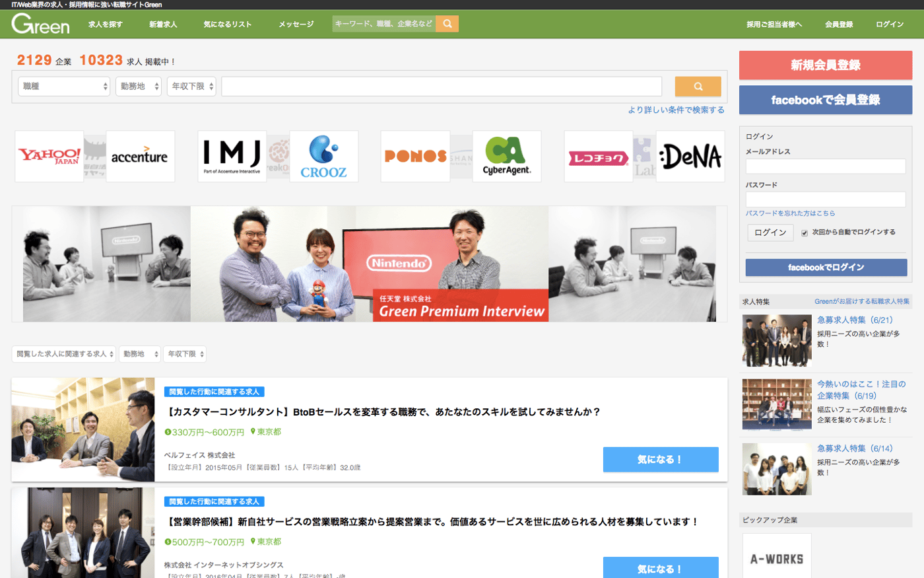The image size is (924, 578).
Task: Click the facebookで会員登録 button
Action: (x=826, y=100)
